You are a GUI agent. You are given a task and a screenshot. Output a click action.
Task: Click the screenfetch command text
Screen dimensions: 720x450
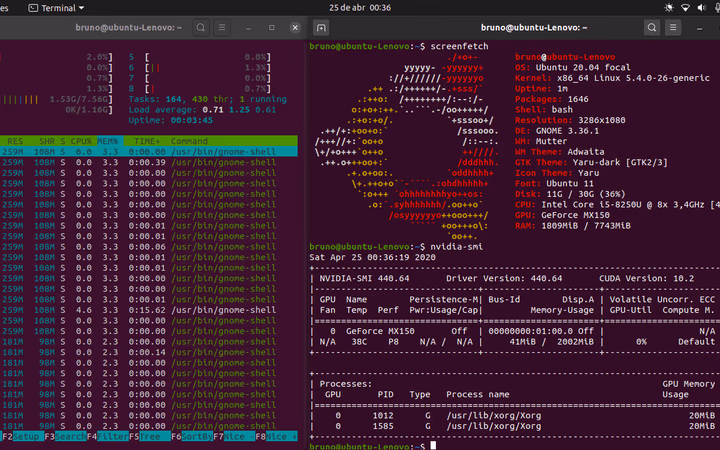pyautogui.click(x=459, y=46)
